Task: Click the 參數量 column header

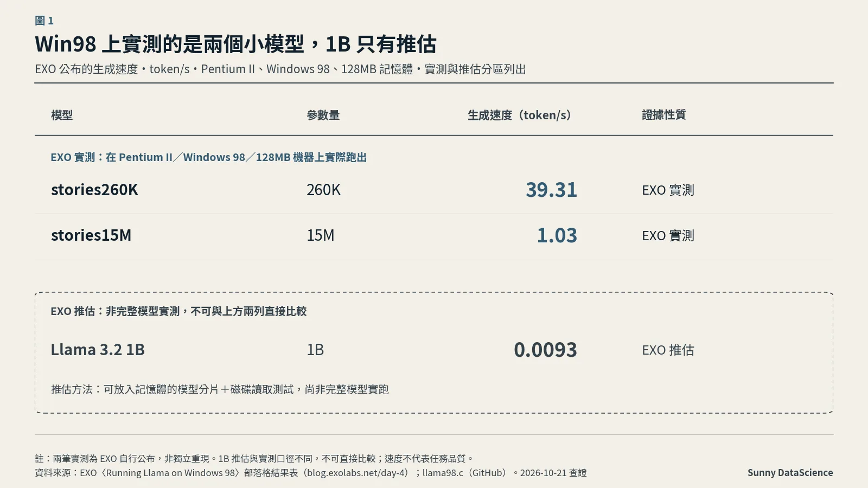Action: (x=323, y=115)
